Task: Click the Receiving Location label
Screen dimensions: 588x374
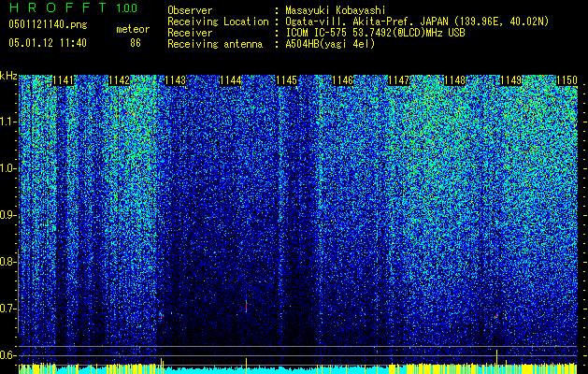Action: pyautogui.click(x=218, y=22)
